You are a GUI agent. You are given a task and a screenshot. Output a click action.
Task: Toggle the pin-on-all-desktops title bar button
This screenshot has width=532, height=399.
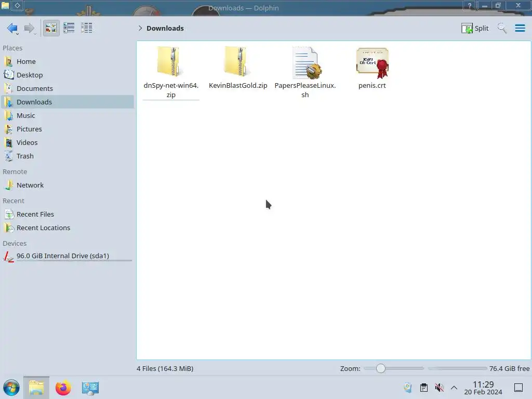[x=18, y=5]
